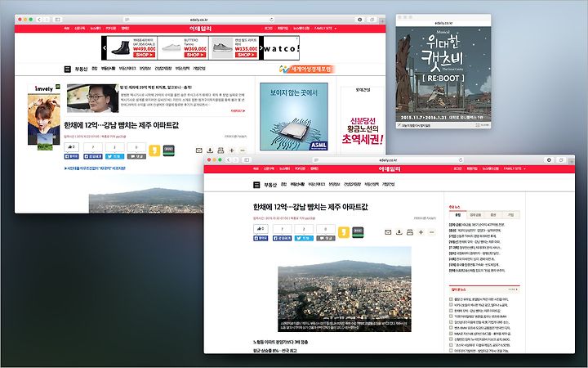The height and width of the screenshot is (368, 588).
Task: Click the address bar in the front Safari window
Action: [x=388, y=160]
